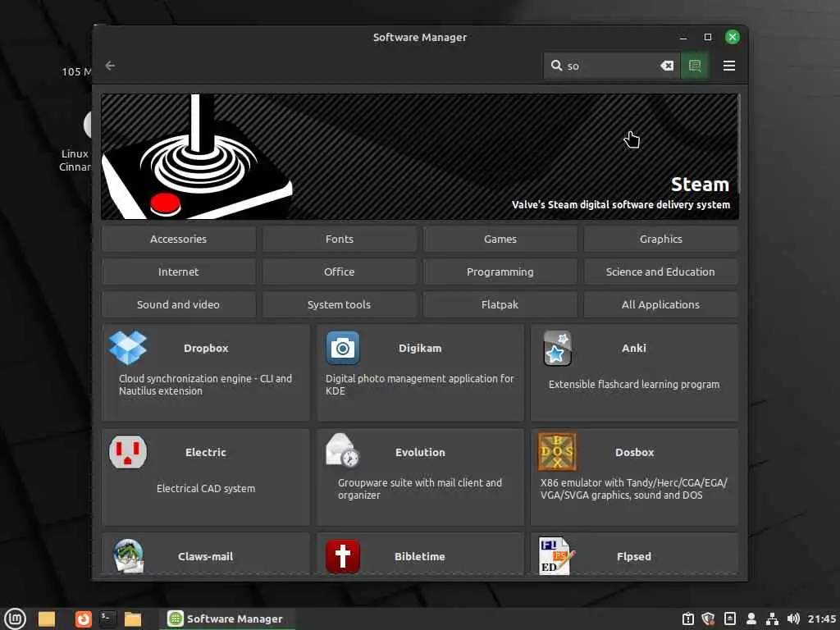Image resolution: width=840 pixels, height=630 pixels.
Task: Click the Anki star icon
Action: pos(557,348)
